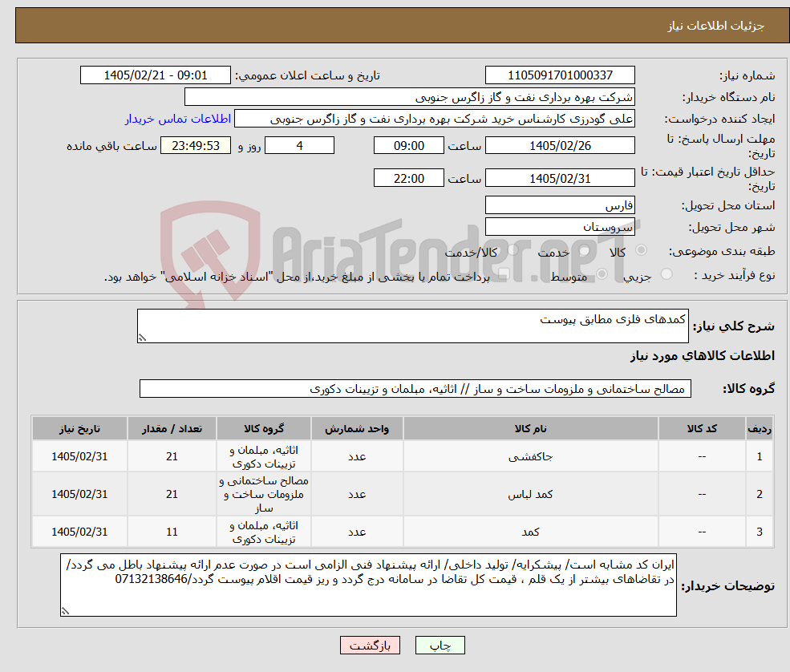Screen dimensions: 790x672
Task: Click the delivery province field فارس
Action: (560, 205)
